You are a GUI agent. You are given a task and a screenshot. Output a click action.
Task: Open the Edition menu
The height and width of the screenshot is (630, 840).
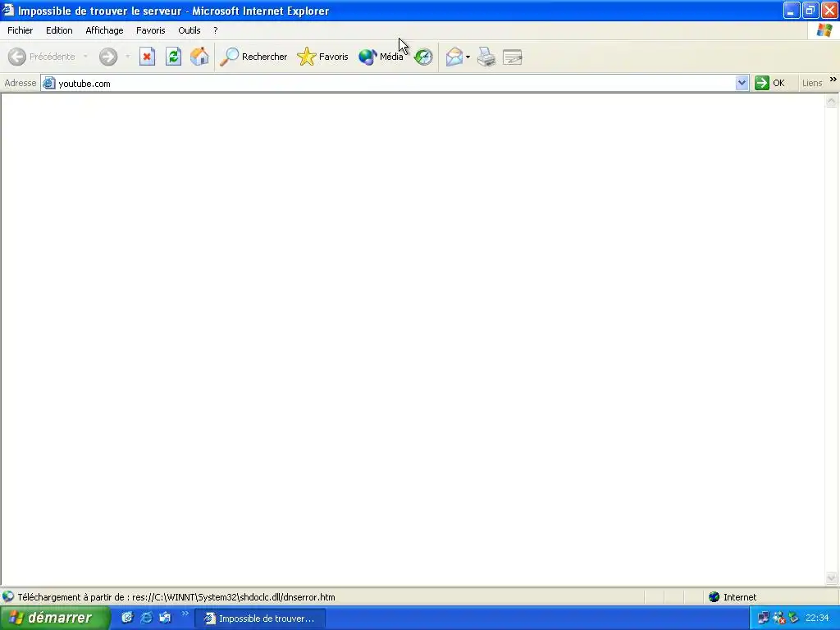pos(59,30)
